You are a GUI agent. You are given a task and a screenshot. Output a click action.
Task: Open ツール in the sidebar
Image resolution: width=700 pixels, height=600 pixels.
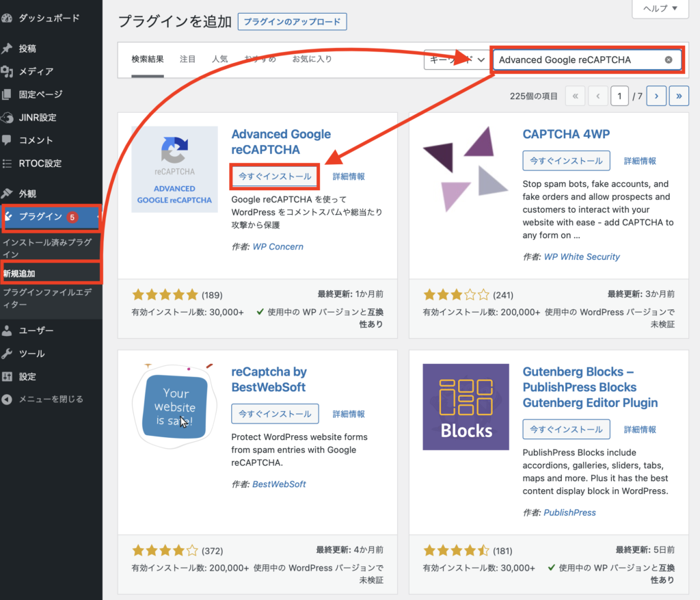31,354
